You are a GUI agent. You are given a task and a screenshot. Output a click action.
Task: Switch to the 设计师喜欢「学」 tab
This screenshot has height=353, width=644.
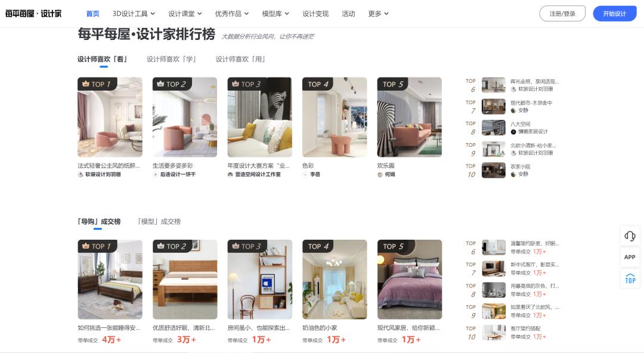click(x=171, y=59)
